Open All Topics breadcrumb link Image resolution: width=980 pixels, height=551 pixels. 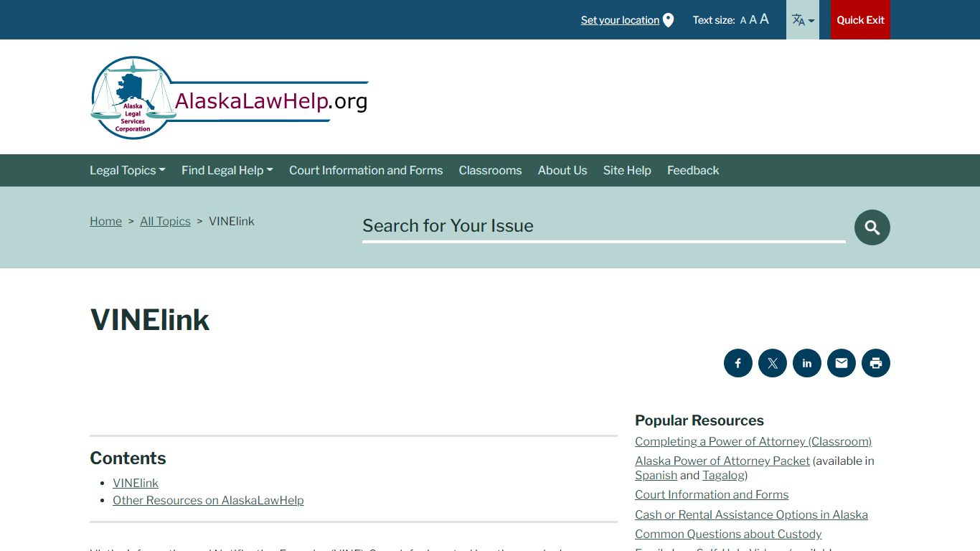(x=165, y=221)
